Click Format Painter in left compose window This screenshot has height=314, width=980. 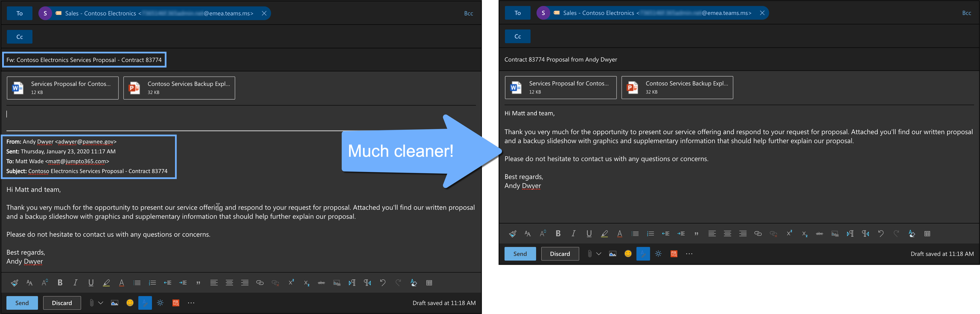(x=14, y=283)
